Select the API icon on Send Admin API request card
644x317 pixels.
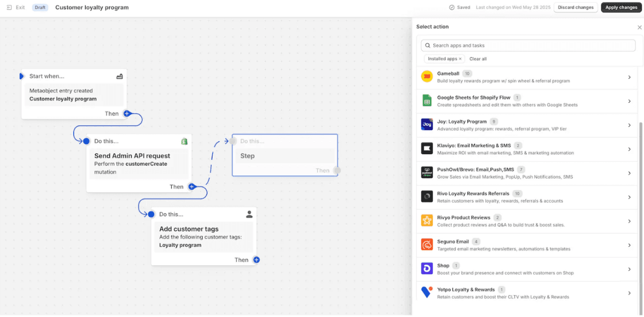point(185,141)
